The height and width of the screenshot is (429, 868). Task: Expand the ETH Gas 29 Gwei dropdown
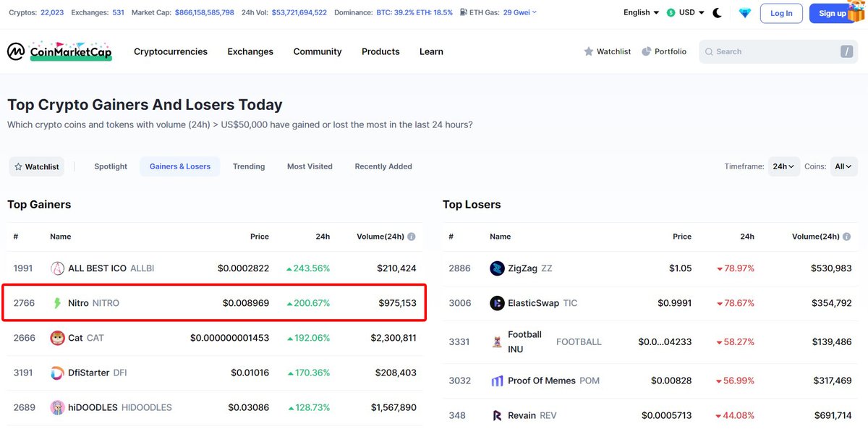pos(519,13)
